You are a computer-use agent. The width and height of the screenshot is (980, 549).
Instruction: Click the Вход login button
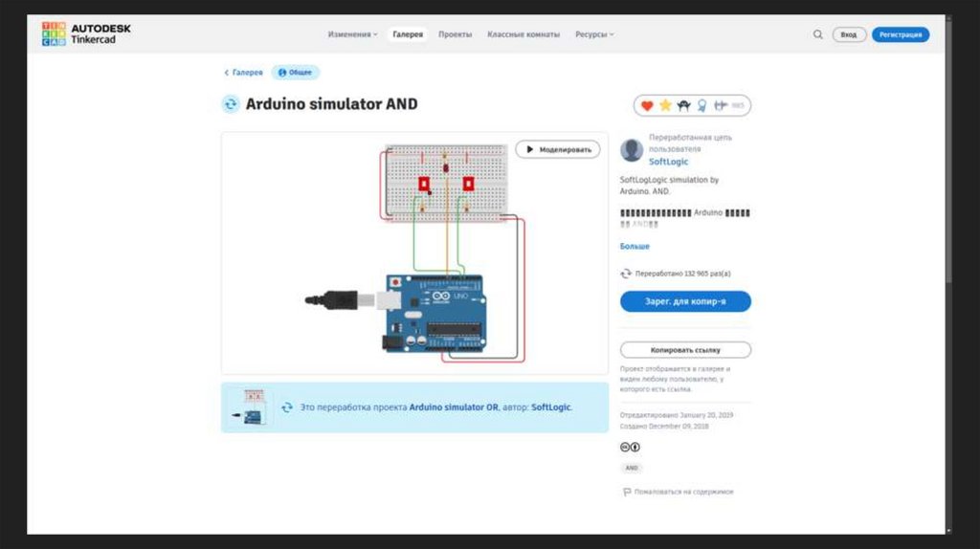click(x=849, y=34)
